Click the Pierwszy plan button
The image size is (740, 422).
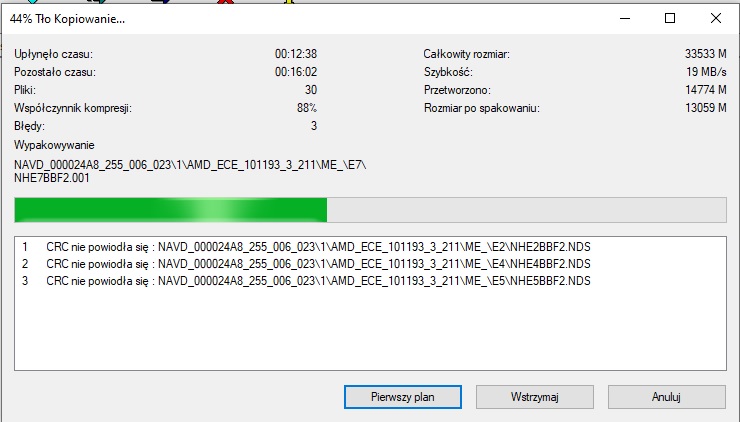click(x=403, y=397)
